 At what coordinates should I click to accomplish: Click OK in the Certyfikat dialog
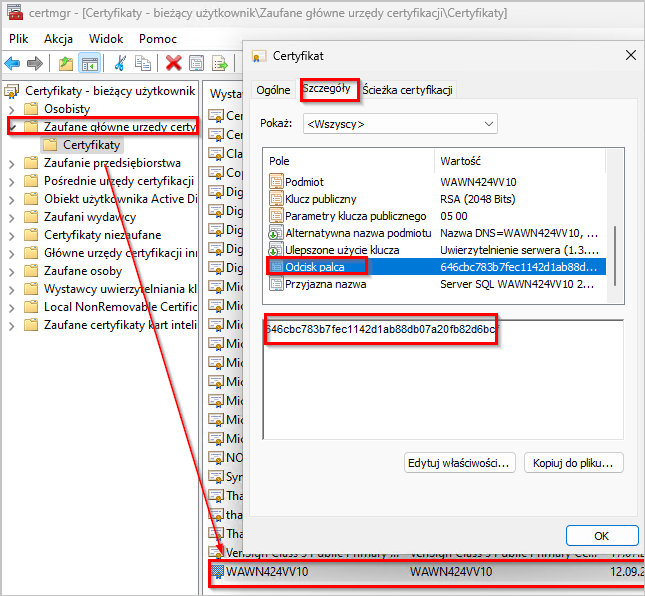pos(601,536)
